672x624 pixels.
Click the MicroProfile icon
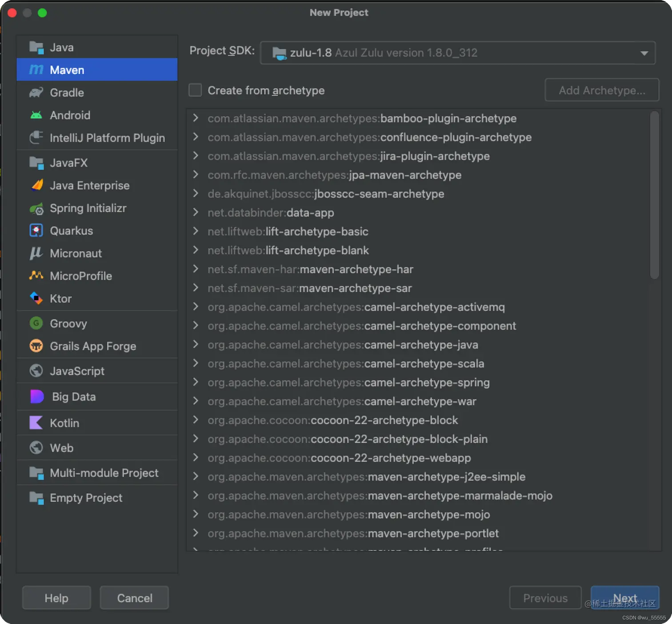tap(36, 276)
